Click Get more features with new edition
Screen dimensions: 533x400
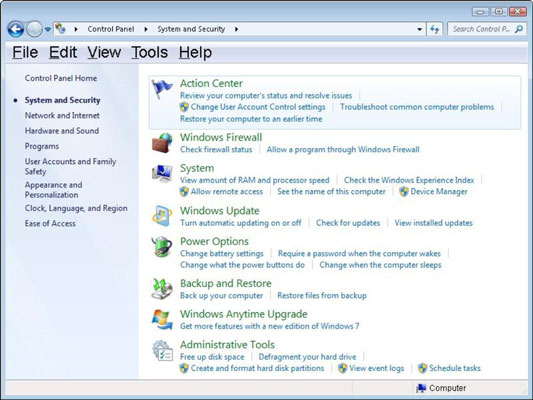pos(270,326)
